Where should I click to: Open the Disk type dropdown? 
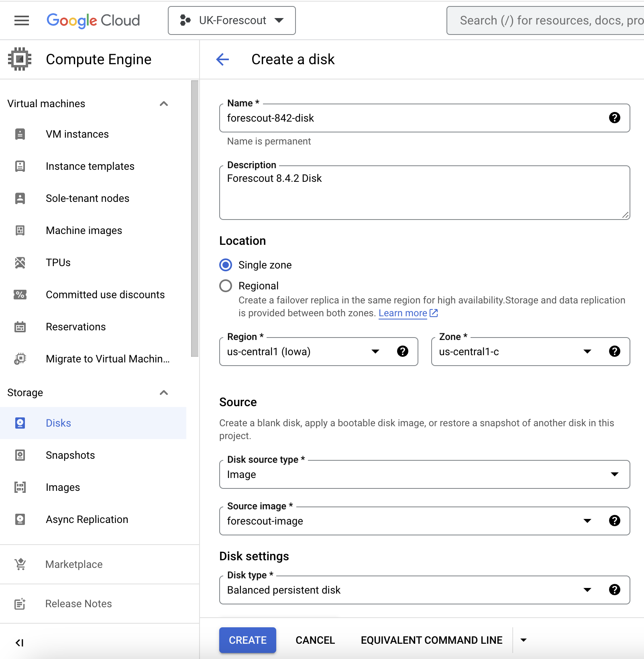coord(587,590)
